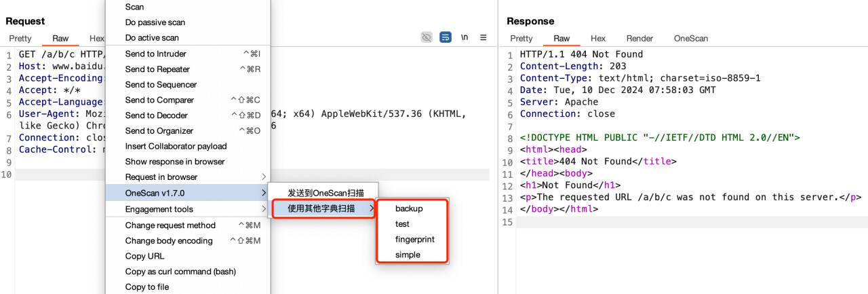Choose Copy as curl command (bash)

[180, 272]
